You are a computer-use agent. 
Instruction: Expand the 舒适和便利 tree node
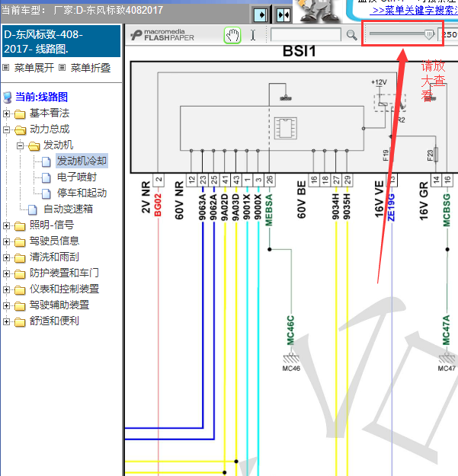coord(6,321)
